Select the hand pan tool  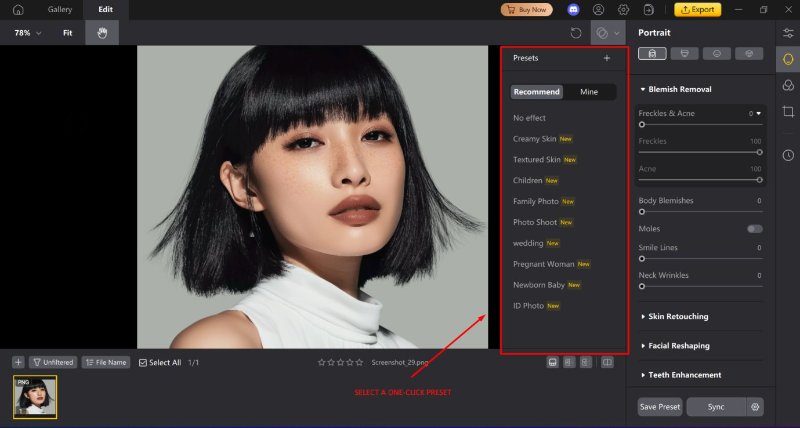(x=102, y=33)
